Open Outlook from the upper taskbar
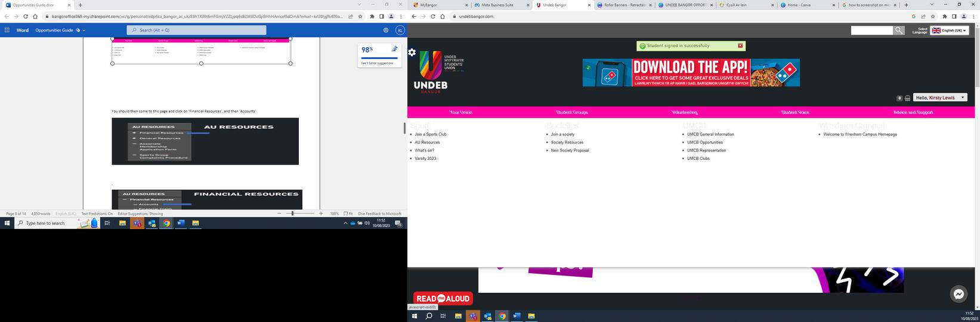This screenshot has width=980, height=322. 152,223
